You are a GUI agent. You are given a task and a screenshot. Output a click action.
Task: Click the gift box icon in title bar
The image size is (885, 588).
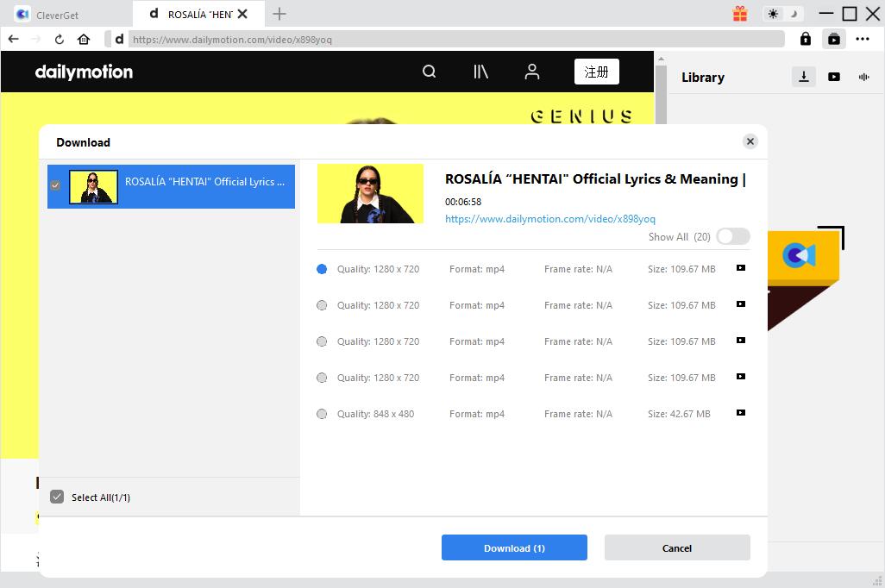coord(740,14)
